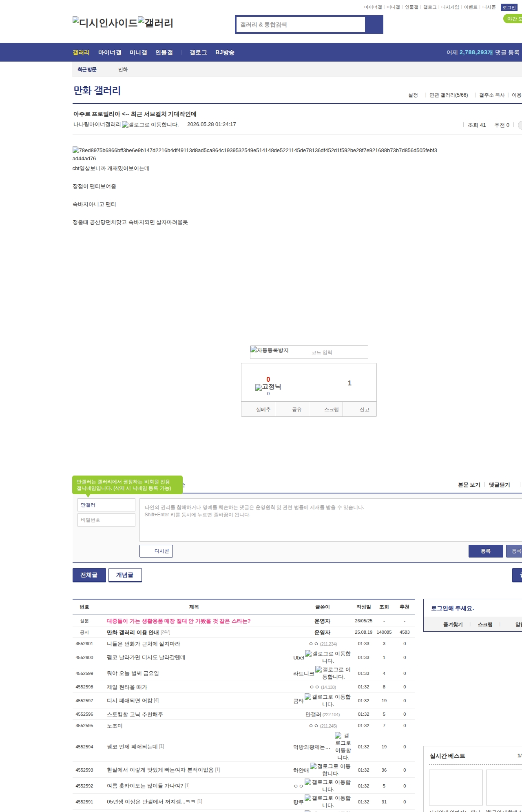
Task: Open top menu link 디시콘
Action: click(489, 7)
